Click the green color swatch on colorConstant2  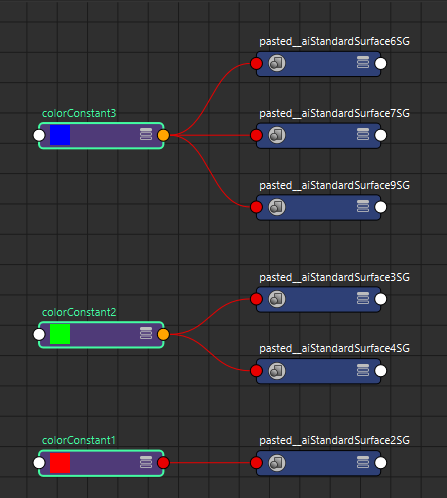click(60, 334)
